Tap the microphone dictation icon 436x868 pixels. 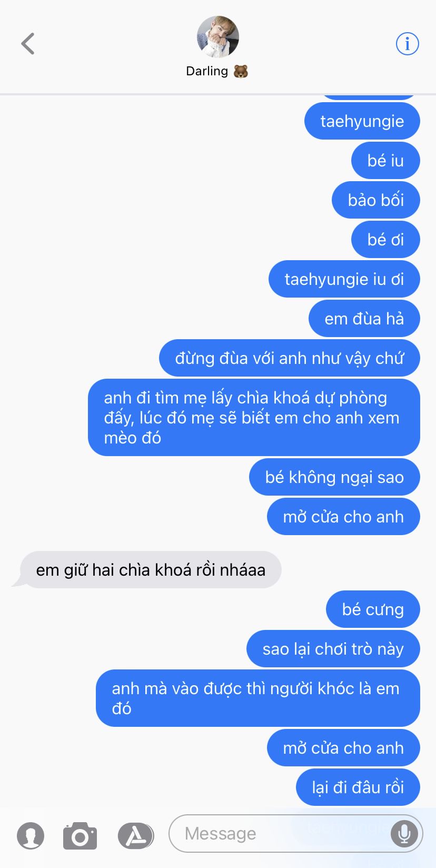404,834
